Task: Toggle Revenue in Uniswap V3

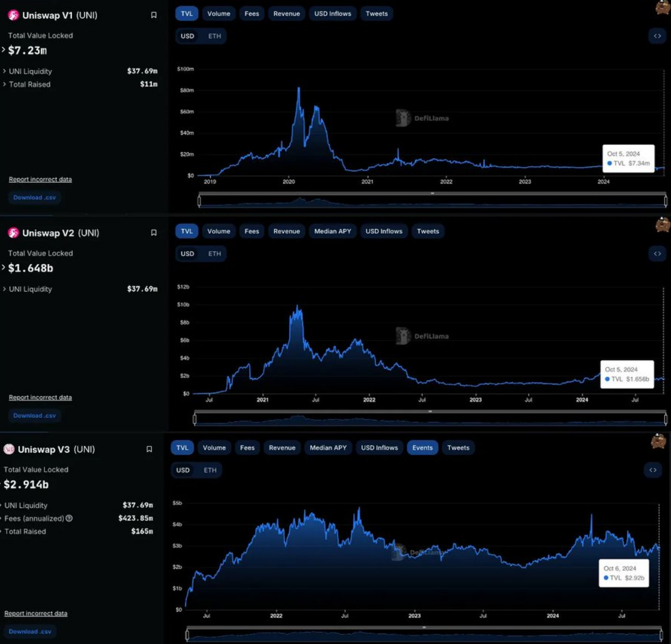Action: [282, 448]
